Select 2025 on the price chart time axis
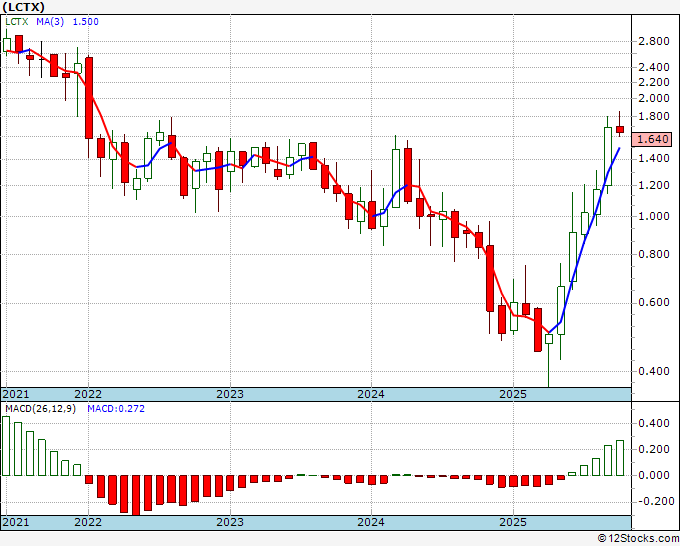This screenshot has width=680, height=546. [x=513, y=394]
